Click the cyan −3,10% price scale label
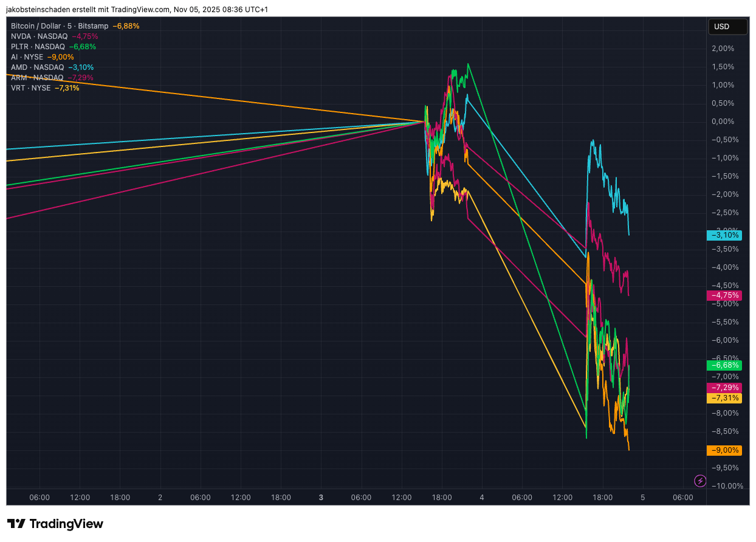The image size is (756, 542). [724, 235]
